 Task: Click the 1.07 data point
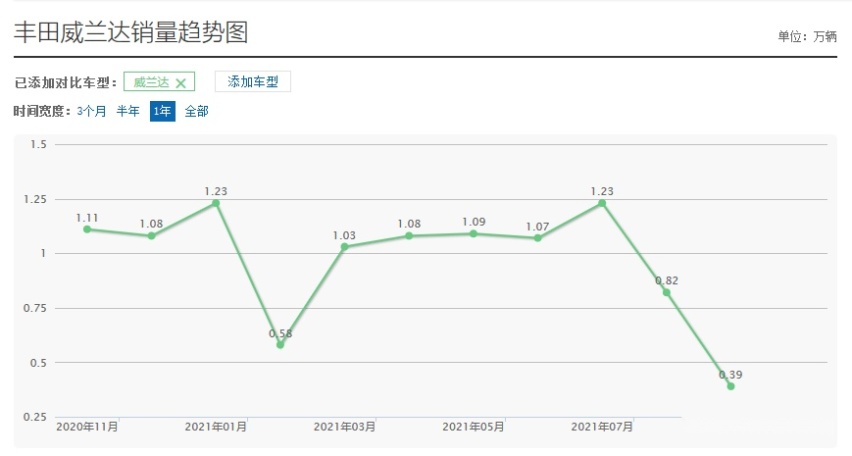(537, 238)
